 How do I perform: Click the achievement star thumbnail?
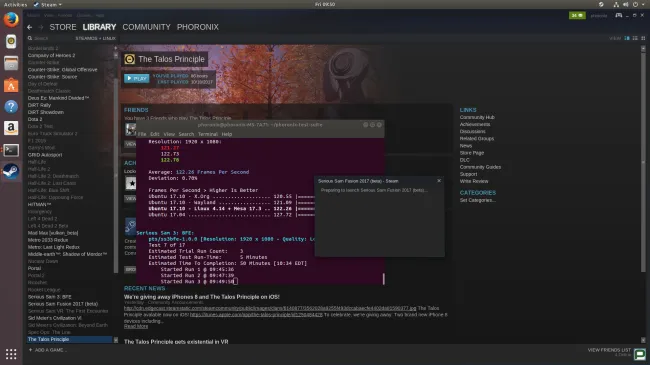pos(131,183)
